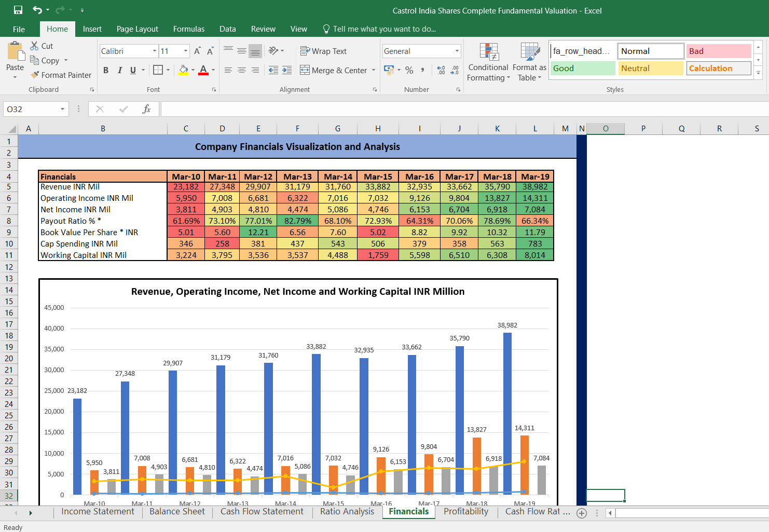This screenshot has height=532, width=769.
Task: Apply the Normal cell style
Action: [651, 51]
